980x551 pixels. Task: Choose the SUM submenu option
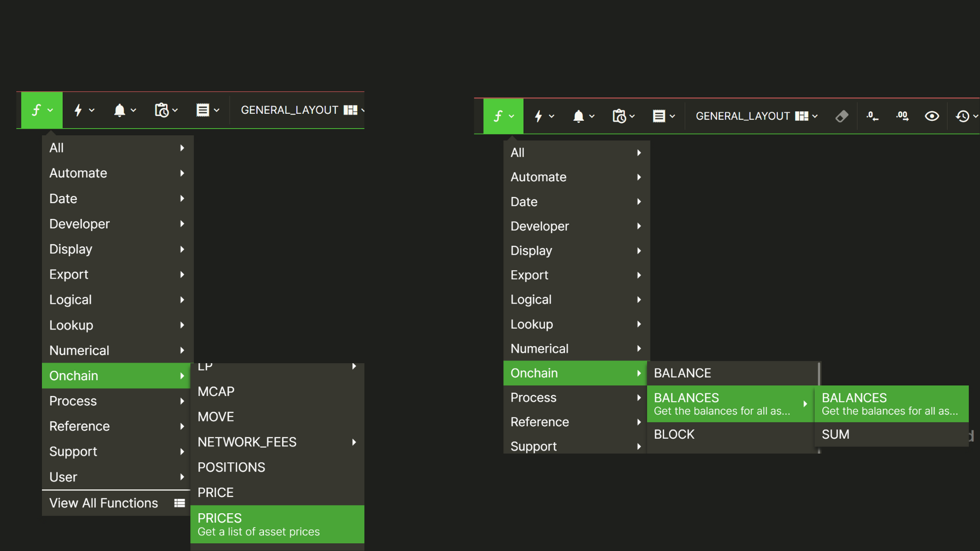(x=891, y=435)
